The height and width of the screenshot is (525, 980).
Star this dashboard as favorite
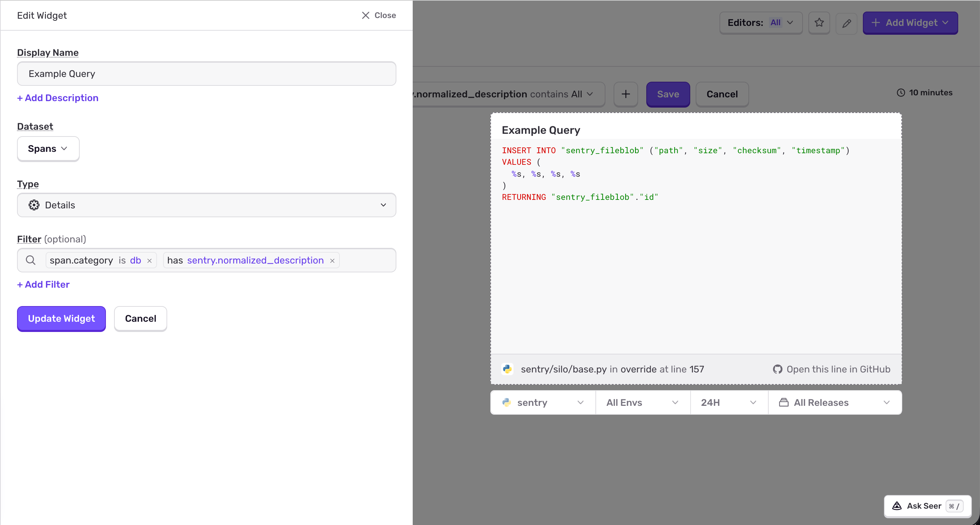click(x=819, y=23)
